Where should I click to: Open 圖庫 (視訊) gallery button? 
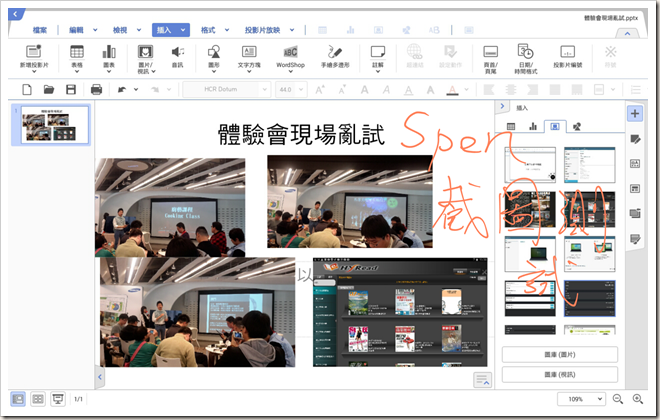[560, 374]
